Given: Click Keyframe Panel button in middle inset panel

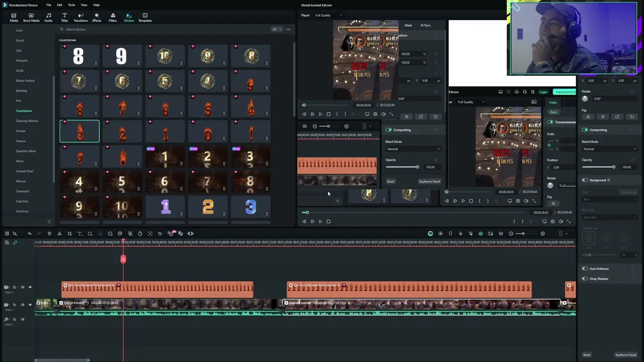Looking at the screenshot, I should click(x=430, y=182).
